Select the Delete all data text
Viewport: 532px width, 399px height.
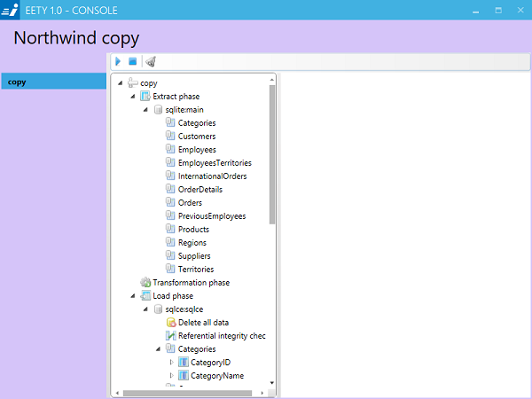(x=204, y=323)
